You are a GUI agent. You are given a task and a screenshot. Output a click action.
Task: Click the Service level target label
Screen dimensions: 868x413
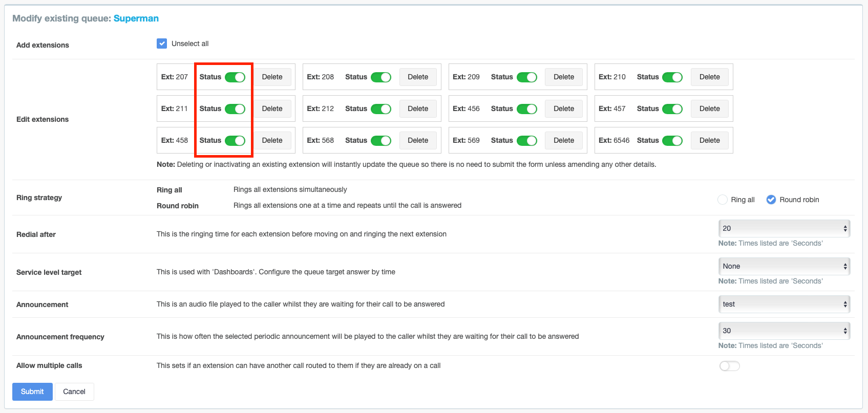(x=49, y=272)
